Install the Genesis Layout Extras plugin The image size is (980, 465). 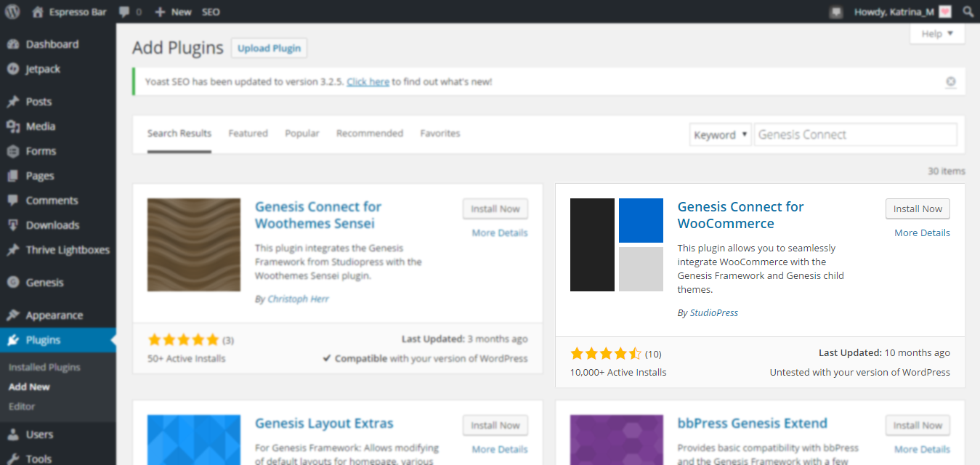[x=495, y=425]
